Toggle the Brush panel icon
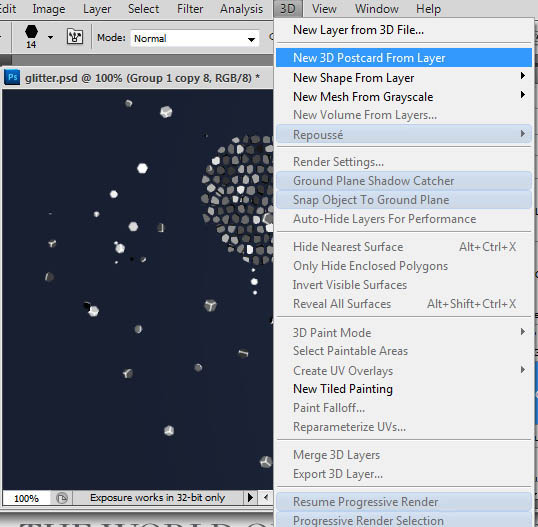 (x=75, y=37)
